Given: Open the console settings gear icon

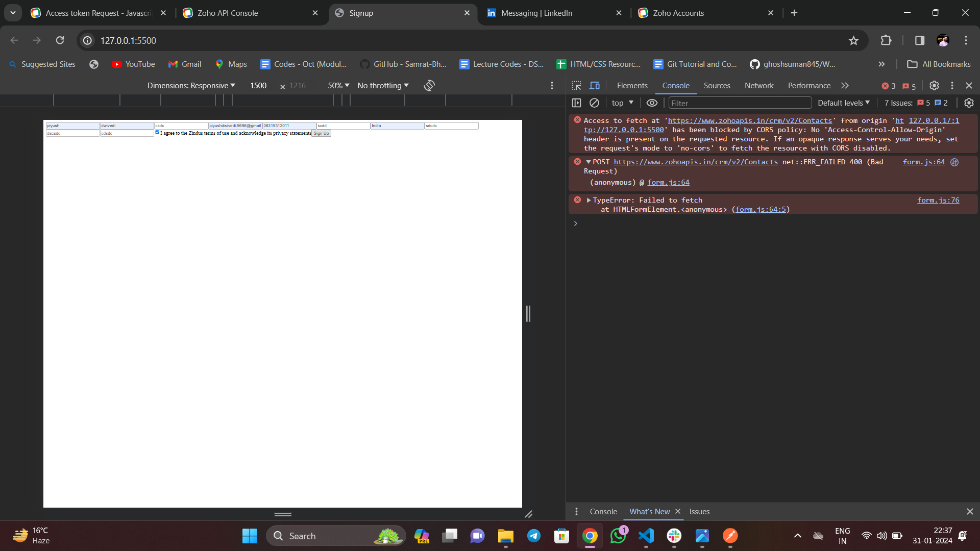Looking at the screenshot, I should (969, 103).
